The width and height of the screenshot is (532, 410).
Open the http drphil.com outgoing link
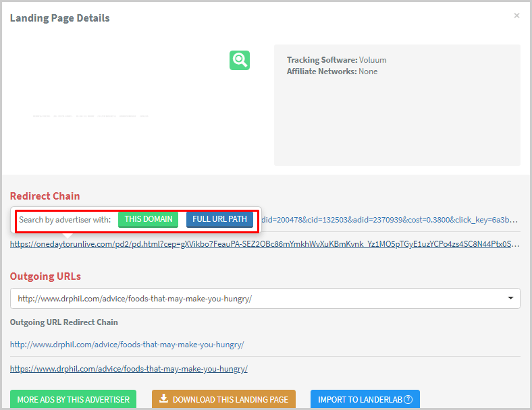pyautogui.click(x=127, y=345)
